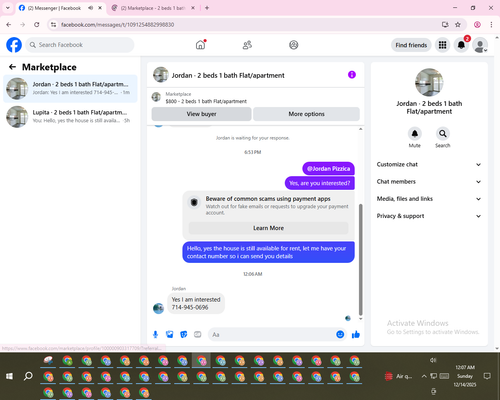
Task: Open the tab search dropdown in Chrome
Action: pos(8,8)
